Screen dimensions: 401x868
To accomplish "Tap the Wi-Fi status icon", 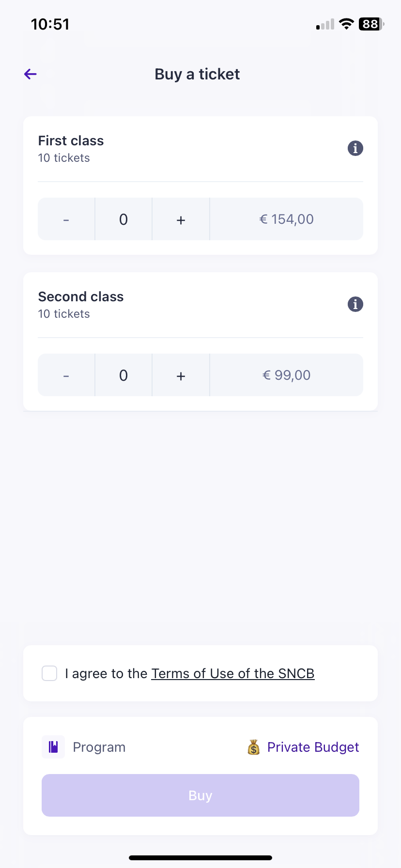I will click(x=346, y=24).
